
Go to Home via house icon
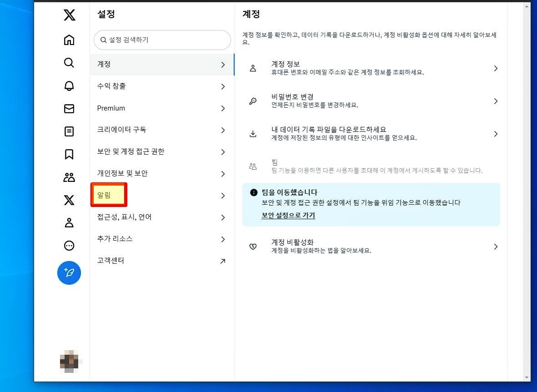(x=69, y=40)
